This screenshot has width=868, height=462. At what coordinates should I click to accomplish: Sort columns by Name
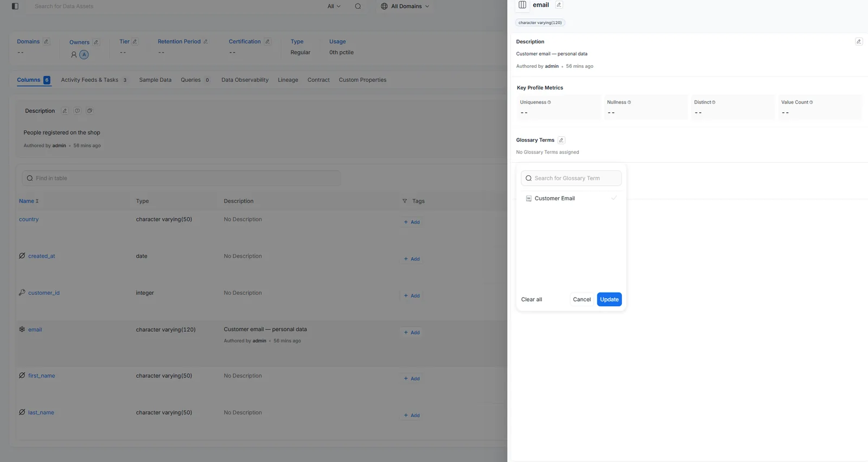pos(29,201)
